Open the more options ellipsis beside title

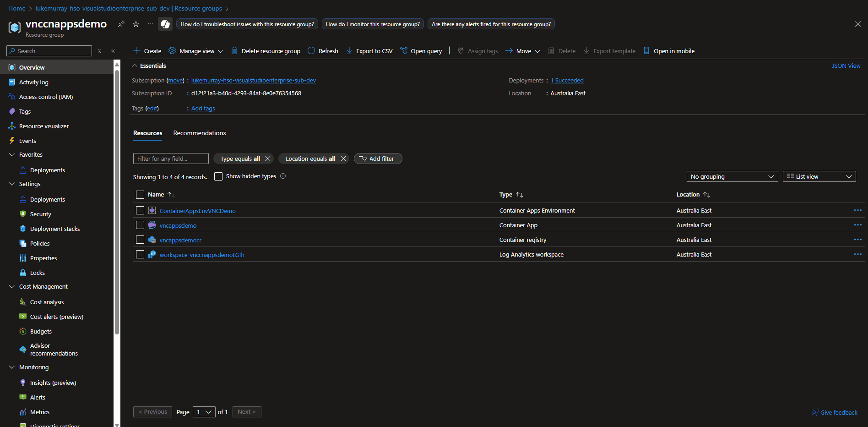click(151, 24)
